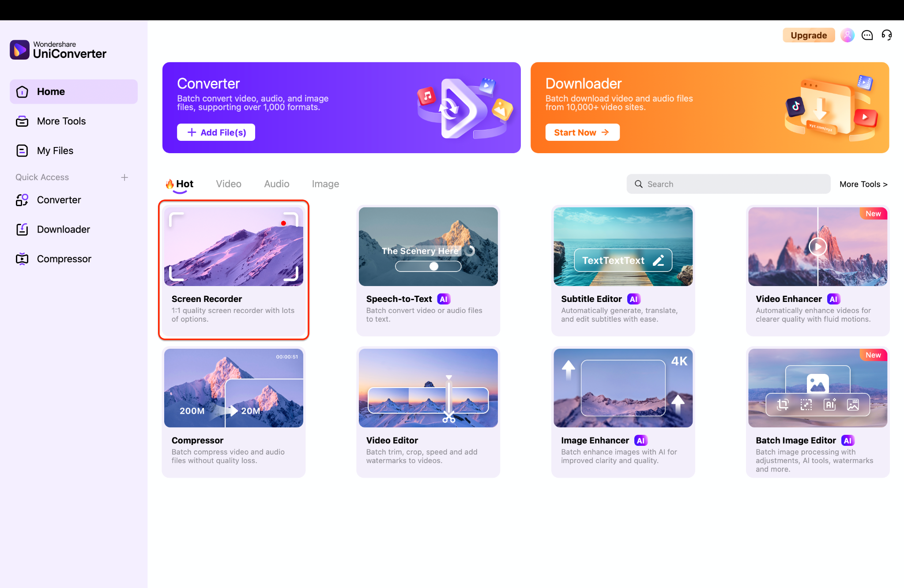This screenshot has height=588, width=904.
Task: Open More Tools in the sidebar
Action: 61,121
